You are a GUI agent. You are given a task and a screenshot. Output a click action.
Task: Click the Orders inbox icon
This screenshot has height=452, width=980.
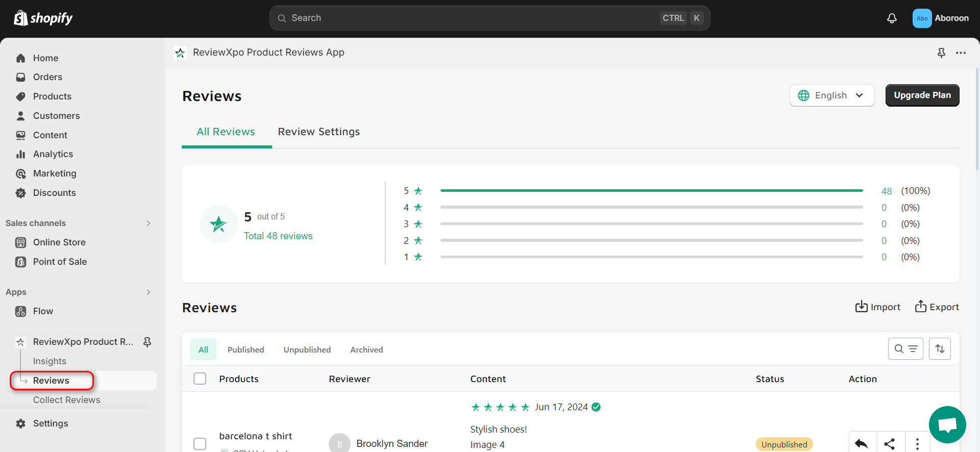click(x=21, y=77)
